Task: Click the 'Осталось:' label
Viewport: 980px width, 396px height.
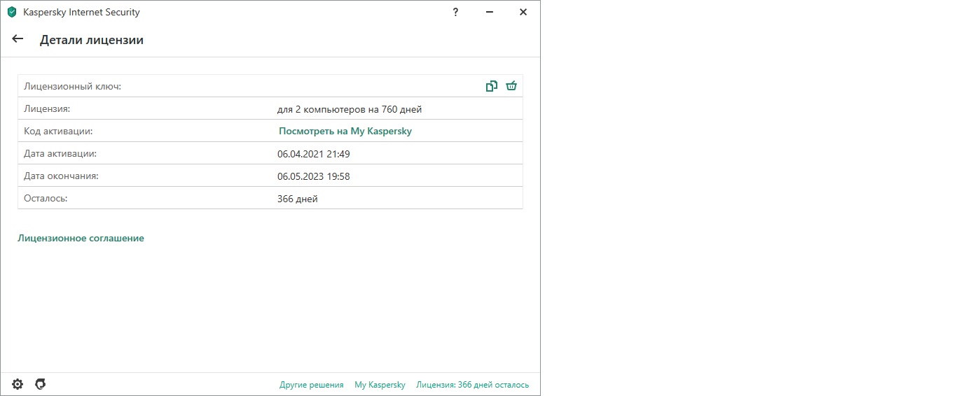Action: pyautogui.click(x=46, y=198)
